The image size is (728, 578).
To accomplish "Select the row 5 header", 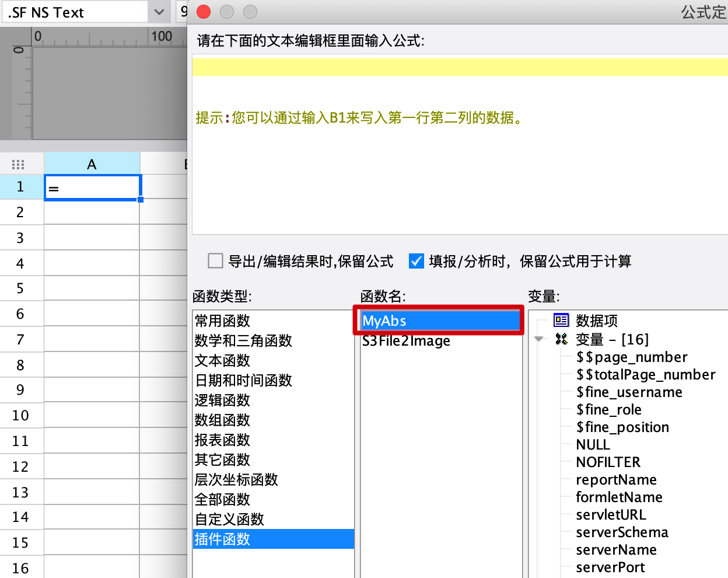I will [x=21, y=288].
